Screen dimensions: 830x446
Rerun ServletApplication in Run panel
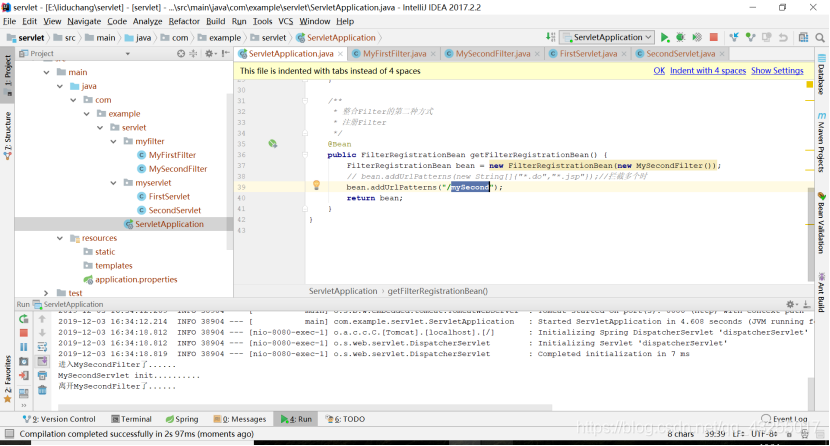24,319
